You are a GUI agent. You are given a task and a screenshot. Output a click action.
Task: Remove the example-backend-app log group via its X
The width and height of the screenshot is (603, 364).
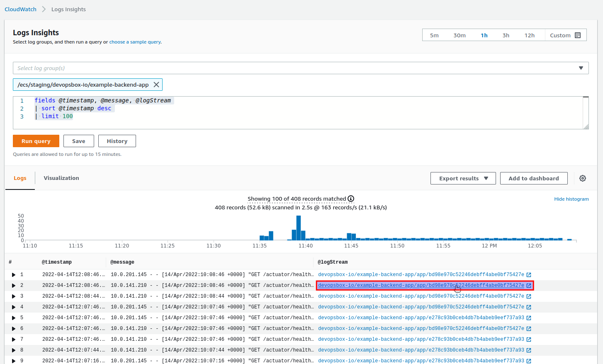pyautogui.click(x=156, y=84)
